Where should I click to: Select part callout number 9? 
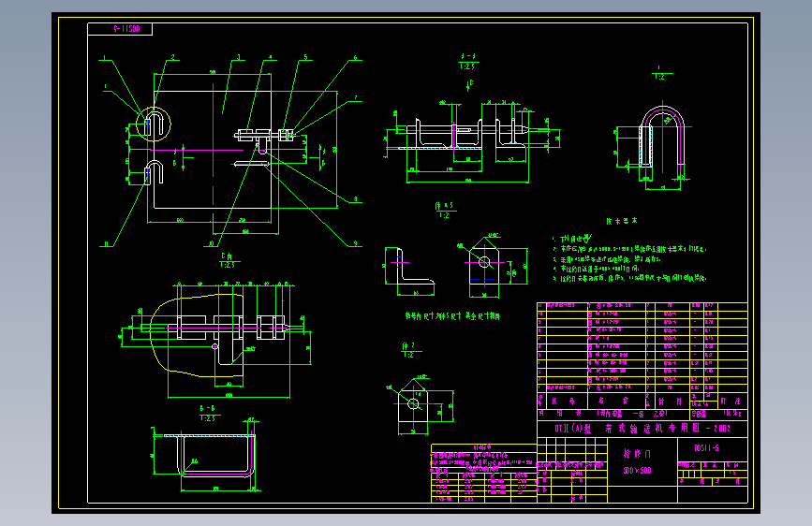point(355,242)
